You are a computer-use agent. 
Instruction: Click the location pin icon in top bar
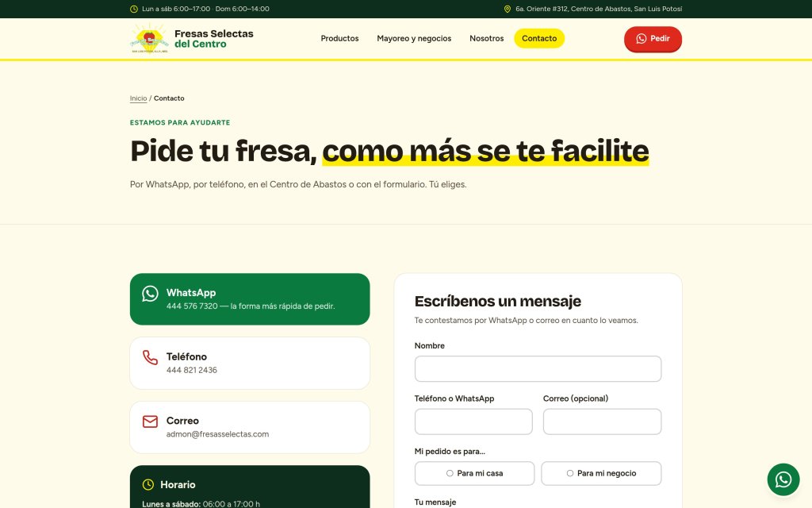tap(507, 9)
